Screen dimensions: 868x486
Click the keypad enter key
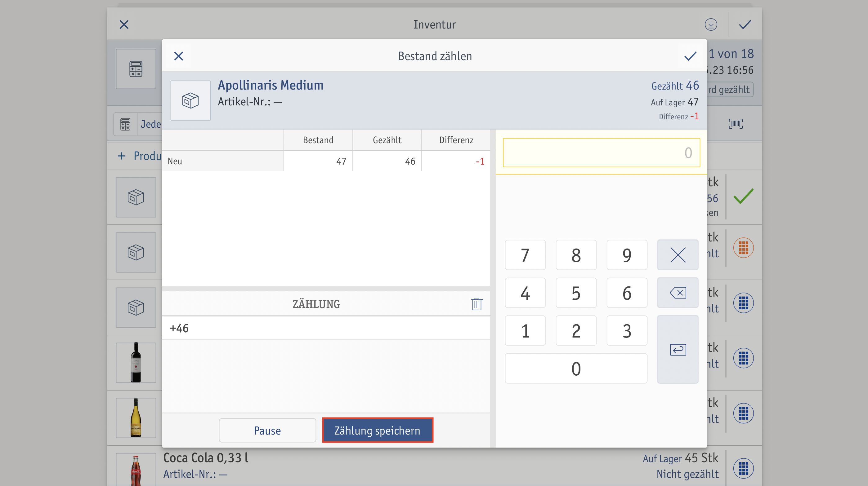(x=678, y=349)
